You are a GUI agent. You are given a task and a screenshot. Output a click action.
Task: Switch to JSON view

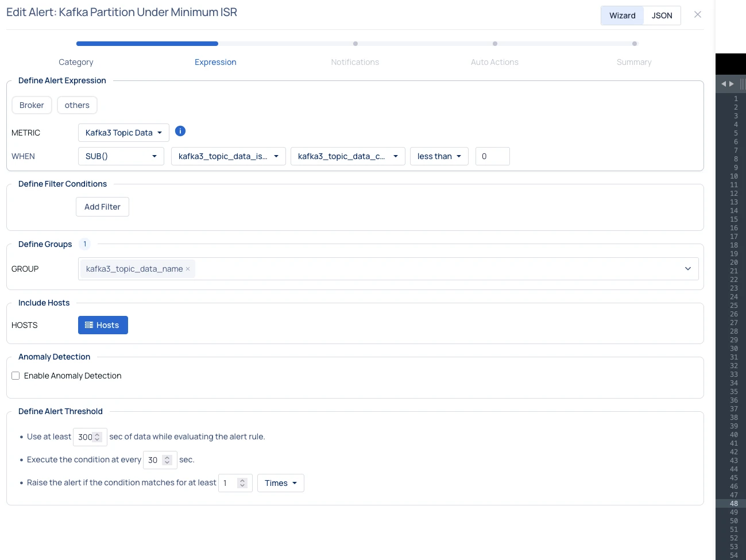662,16
